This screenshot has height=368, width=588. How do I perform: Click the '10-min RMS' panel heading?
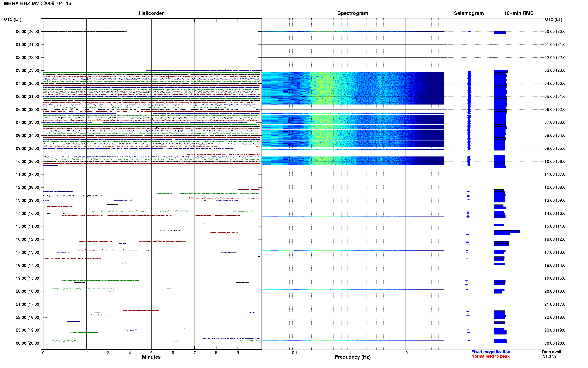[x=519, y=13]
